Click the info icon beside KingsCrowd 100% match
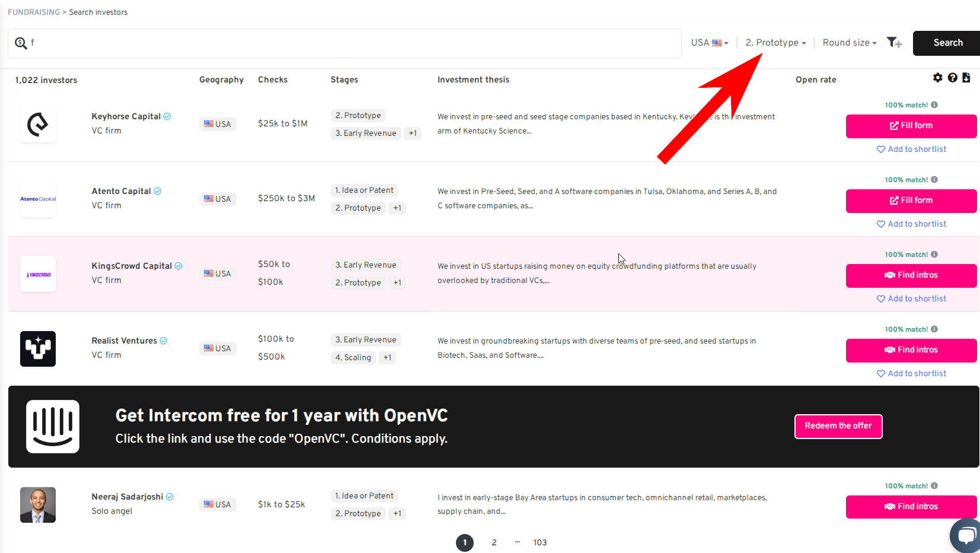Viewport: 980px width, 553px height. 934,255
